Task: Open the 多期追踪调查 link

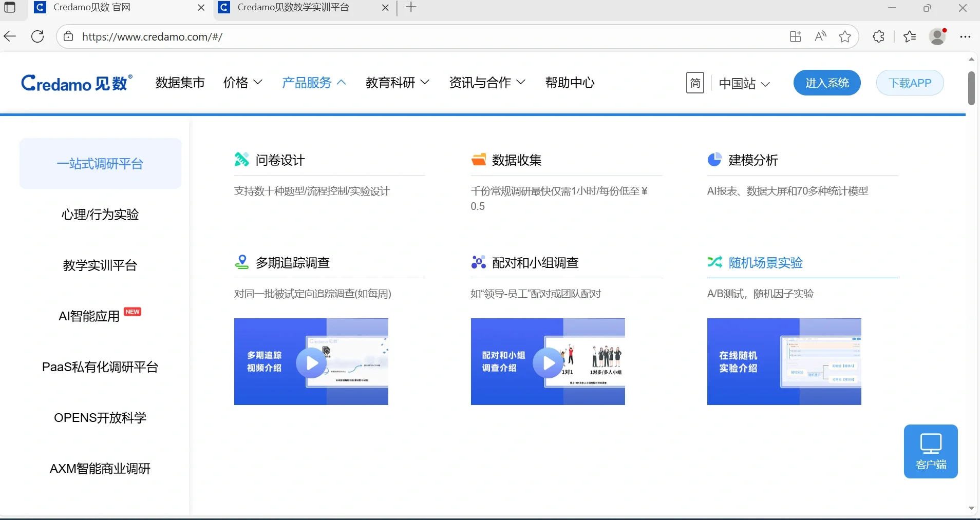Action: [x=293, y=263]
